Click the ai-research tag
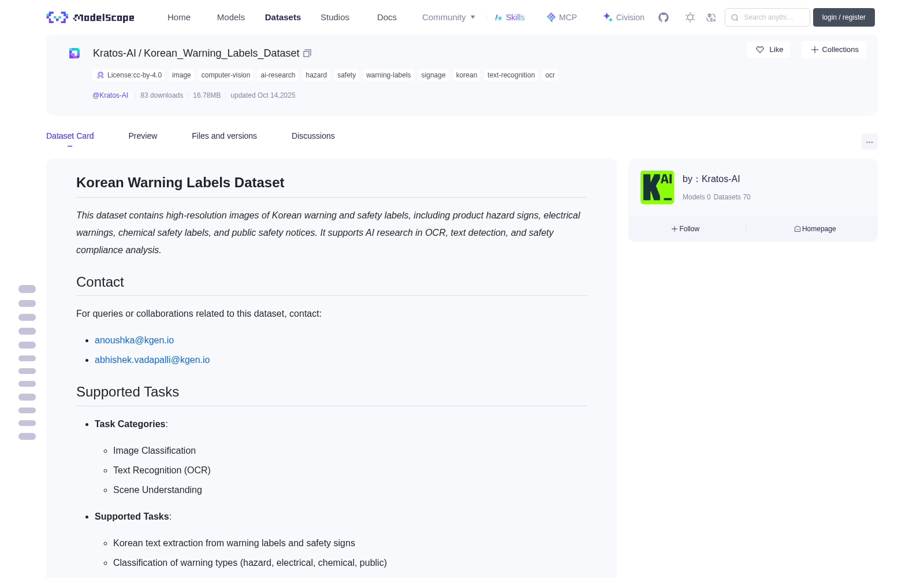Image resolution: width=924 pixels, height=578 pixels. 278,75
